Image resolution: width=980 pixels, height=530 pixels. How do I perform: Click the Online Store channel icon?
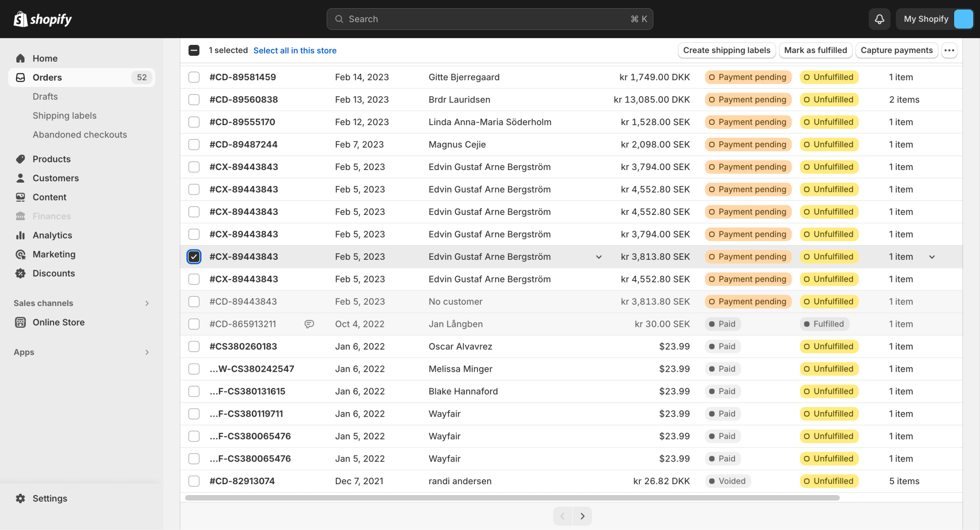pyautogui.click(x=20, y=322)
